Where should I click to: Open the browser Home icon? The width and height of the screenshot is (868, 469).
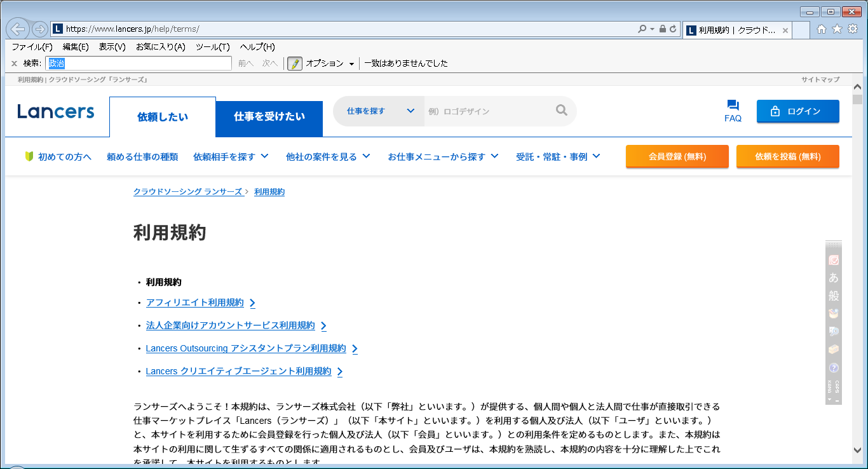click(822, 29)
